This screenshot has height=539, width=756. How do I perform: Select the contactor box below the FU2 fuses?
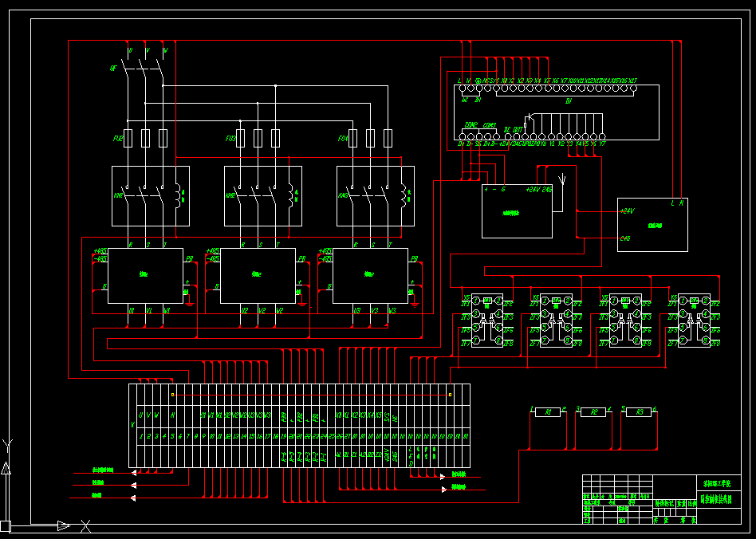pos(151,196)
